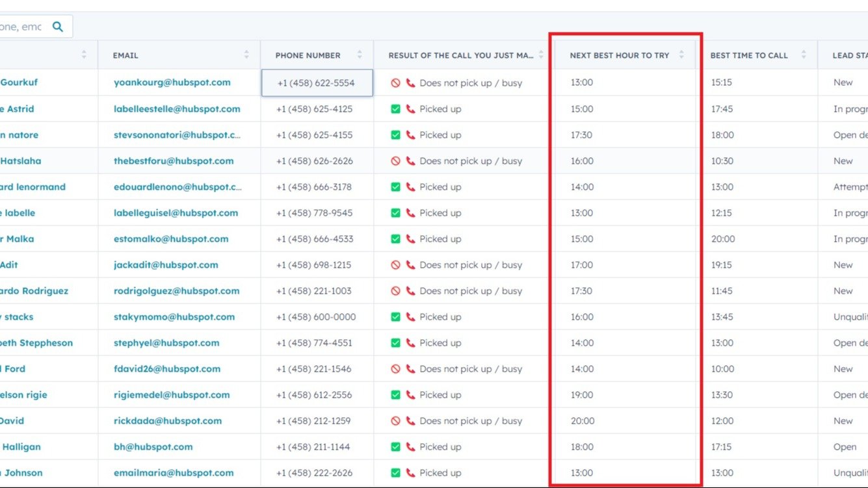
Task: Click the Lead Status column header
Action: pyautogui.click(x=849, y=55)
